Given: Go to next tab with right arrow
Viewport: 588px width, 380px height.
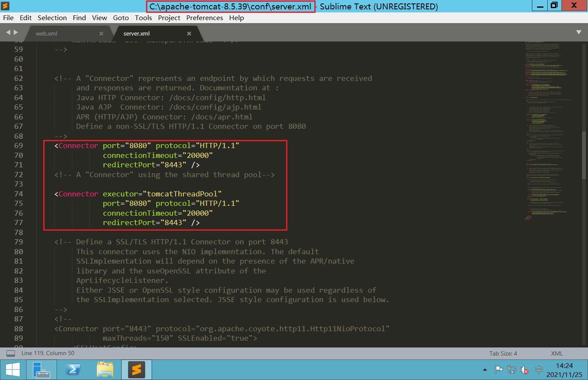Looking at the screenshot, I should 16,32.
